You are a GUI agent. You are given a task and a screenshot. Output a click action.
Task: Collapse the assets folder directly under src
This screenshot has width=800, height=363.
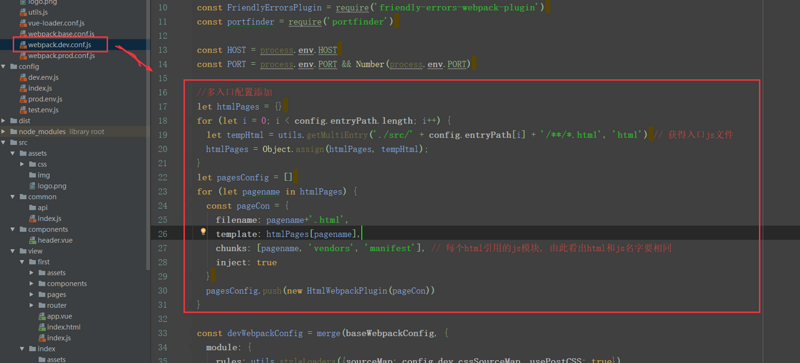pyautogui.click(x=13, y=153)
